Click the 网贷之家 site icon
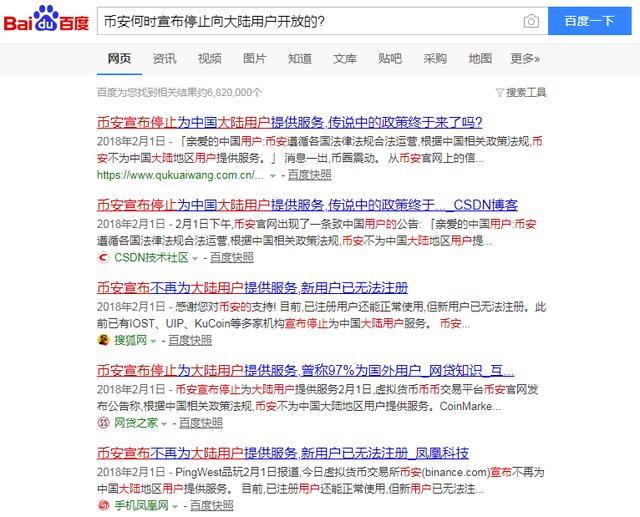640x517 pixels. pos(103,423)
